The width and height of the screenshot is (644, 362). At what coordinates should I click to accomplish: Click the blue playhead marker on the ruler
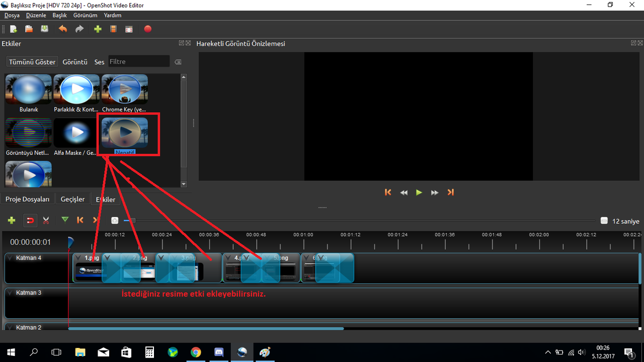point(70,242)
